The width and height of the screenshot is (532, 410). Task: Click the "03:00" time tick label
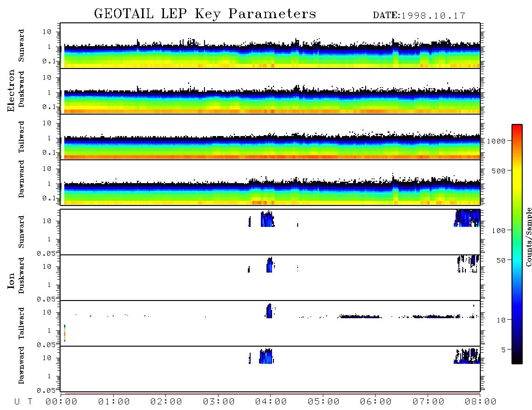[219, 402]
